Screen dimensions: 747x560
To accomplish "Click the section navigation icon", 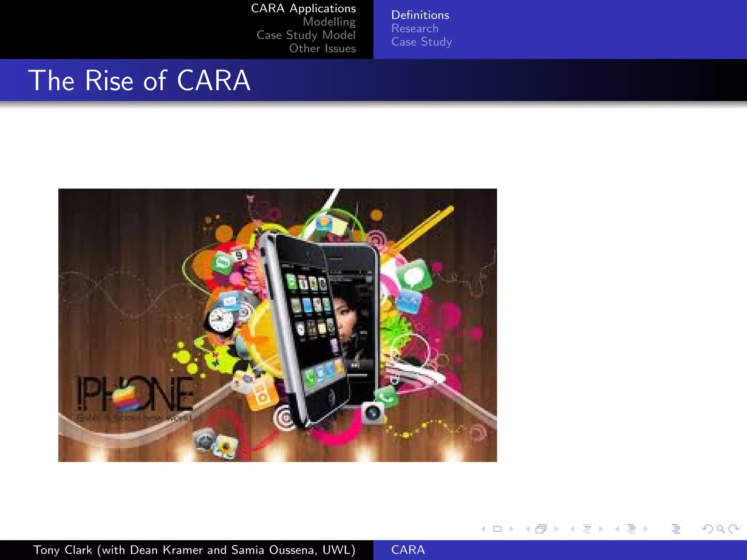I will 632,529.
